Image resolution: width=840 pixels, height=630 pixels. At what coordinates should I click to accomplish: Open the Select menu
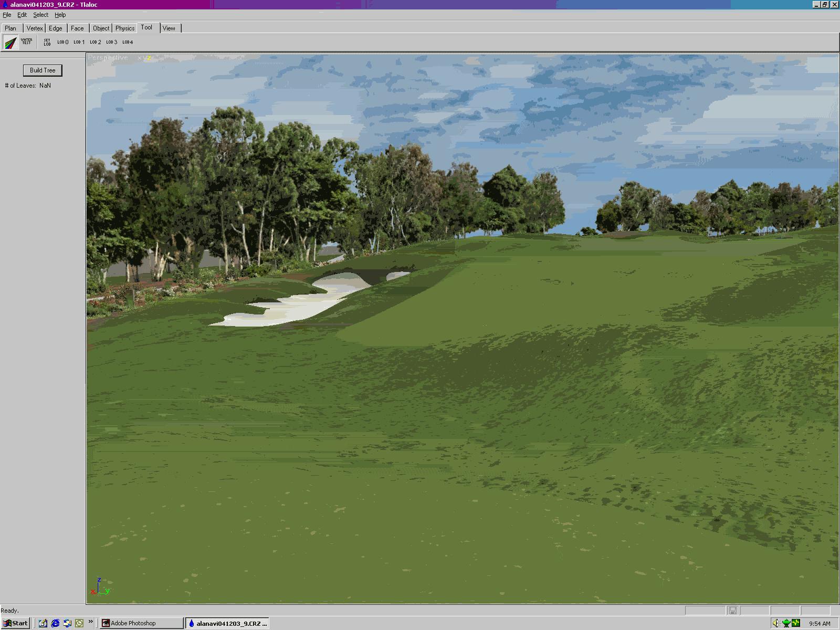(x=40, y=15)
